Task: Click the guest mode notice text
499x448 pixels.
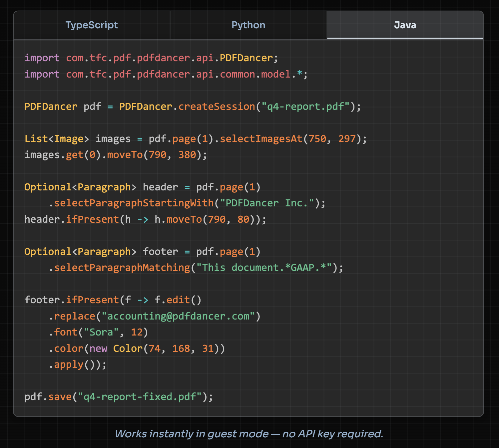Action: [249, 434]
